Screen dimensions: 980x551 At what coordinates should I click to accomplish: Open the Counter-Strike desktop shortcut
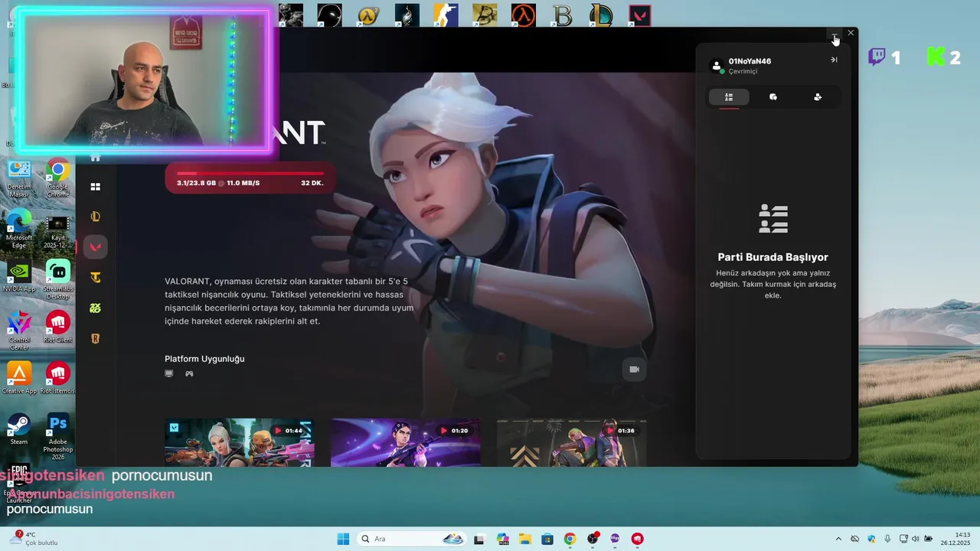click(x=446, y=15)
